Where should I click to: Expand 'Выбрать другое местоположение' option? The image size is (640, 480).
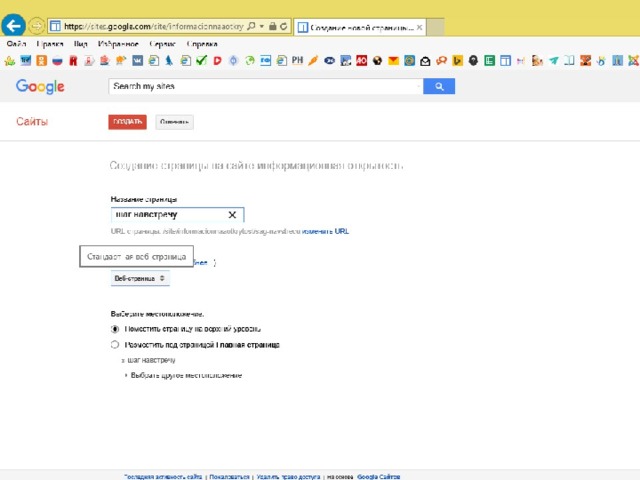coord(185,375)
